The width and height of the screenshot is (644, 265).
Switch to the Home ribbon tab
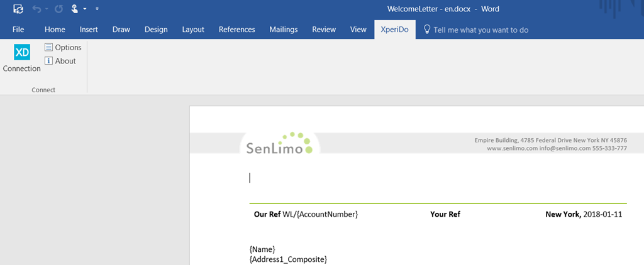point(55,30)
